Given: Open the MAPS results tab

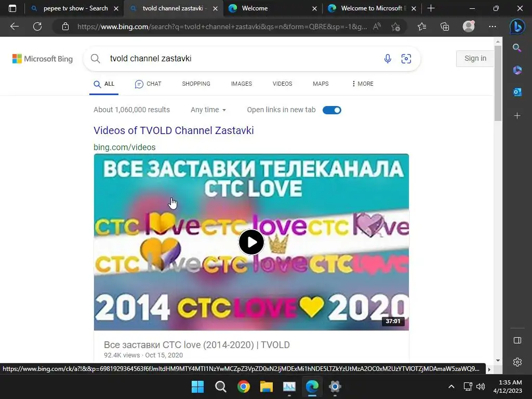Looking at the screenshot, I should (x=321, y=84).
